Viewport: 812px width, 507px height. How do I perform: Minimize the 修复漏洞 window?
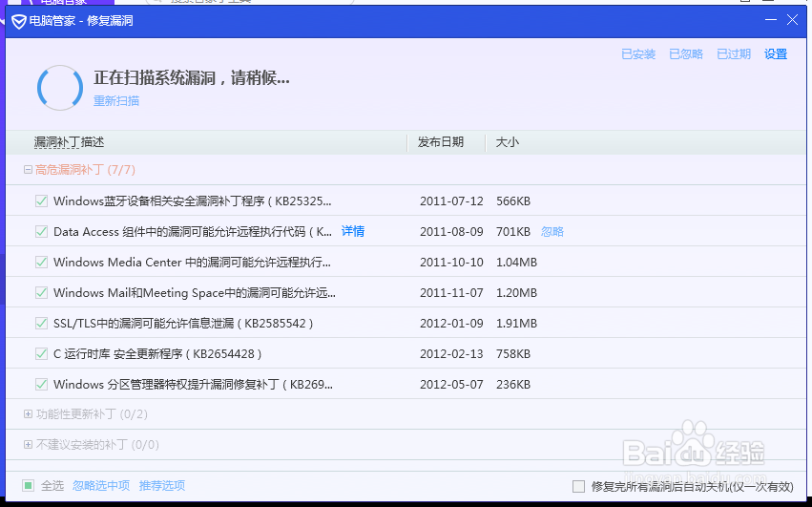771,20
